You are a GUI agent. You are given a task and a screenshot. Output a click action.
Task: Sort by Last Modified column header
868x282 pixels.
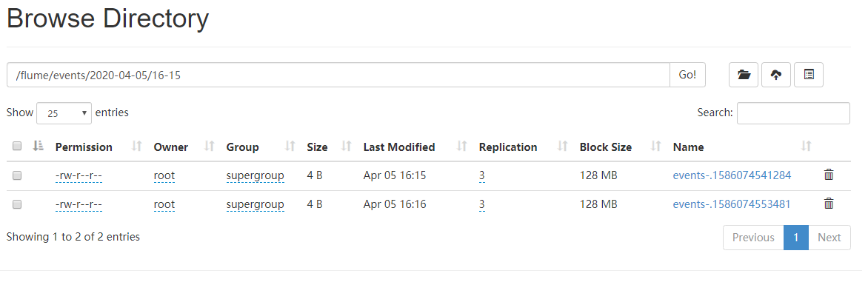pos(398,147)
